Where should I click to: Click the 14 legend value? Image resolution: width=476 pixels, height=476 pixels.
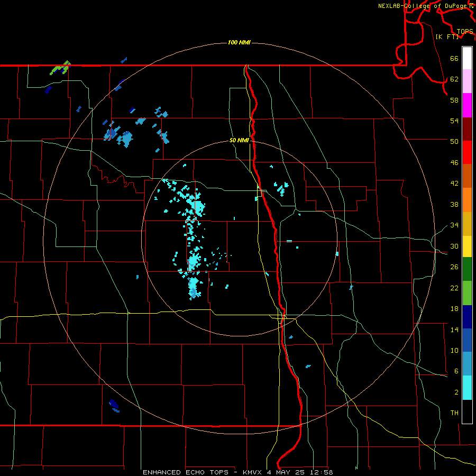point(454,329)
